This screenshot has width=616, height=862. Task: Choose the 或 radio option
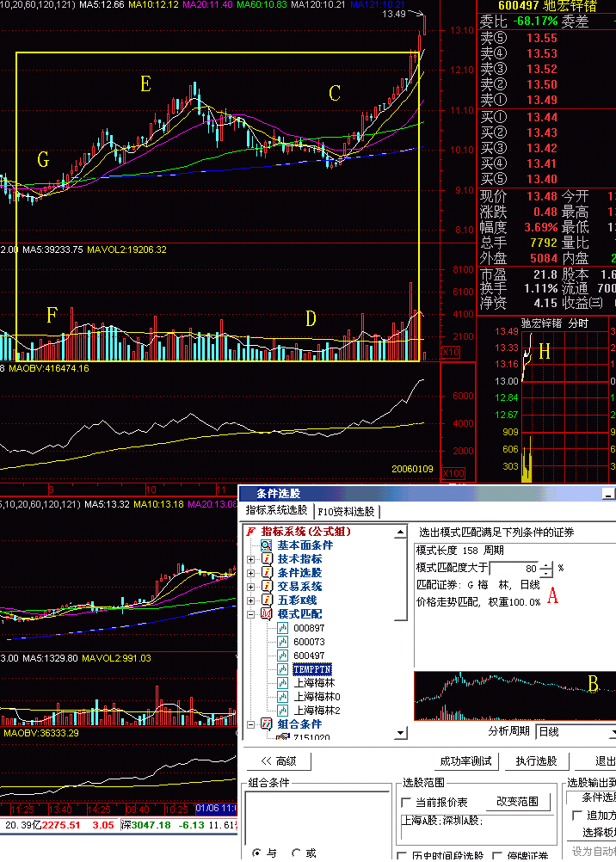point(297,853)
